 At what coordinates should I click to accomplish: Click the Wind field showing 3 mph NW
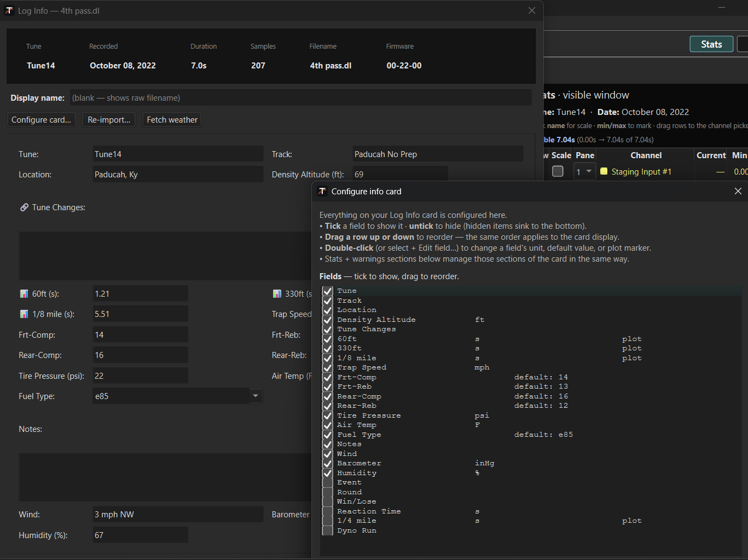point(178,515)
